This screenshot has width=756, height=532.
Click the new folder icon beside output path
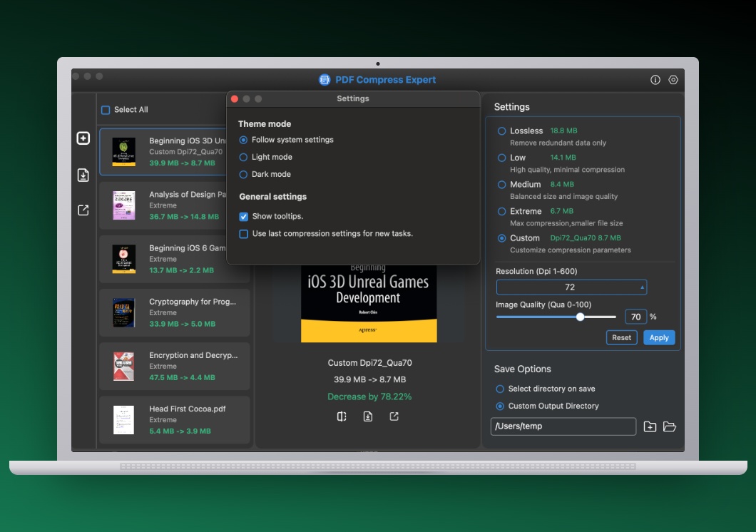coord(650,426)
